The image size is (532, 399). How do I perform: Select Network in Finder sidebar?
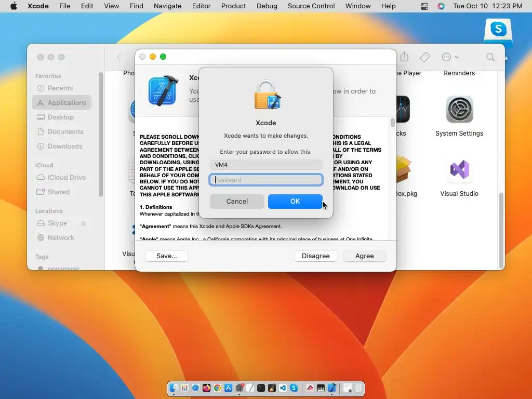[62, 238]
